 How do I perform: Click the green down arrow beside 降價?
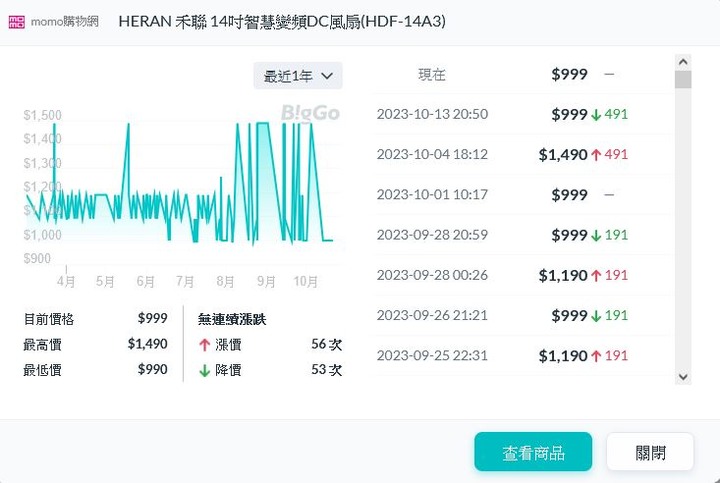204,371
